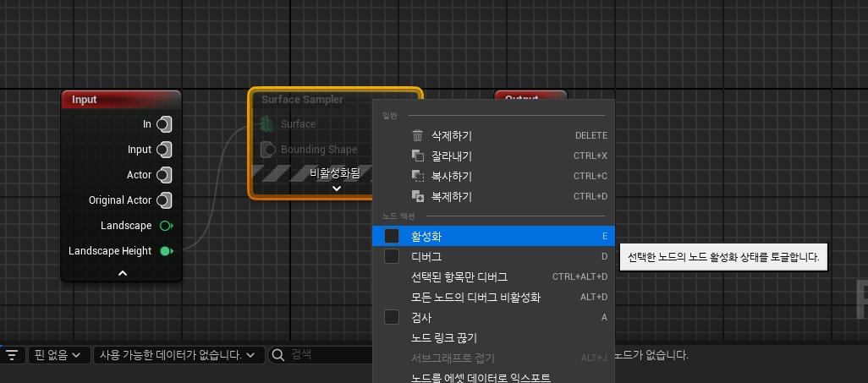Click the Bounding Shape input pin

[268, 150]
